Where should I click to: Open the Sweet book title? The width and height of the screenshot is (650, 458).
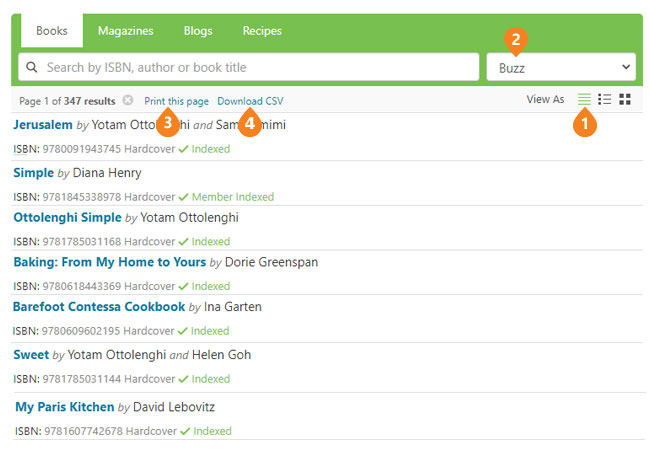coord(31,355)
